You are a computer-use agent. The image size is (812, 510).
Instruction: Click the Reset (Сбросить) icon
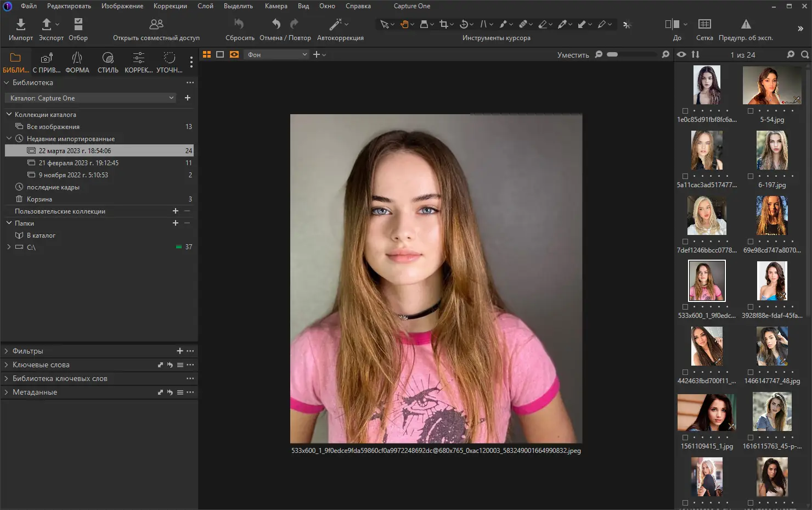239,25
